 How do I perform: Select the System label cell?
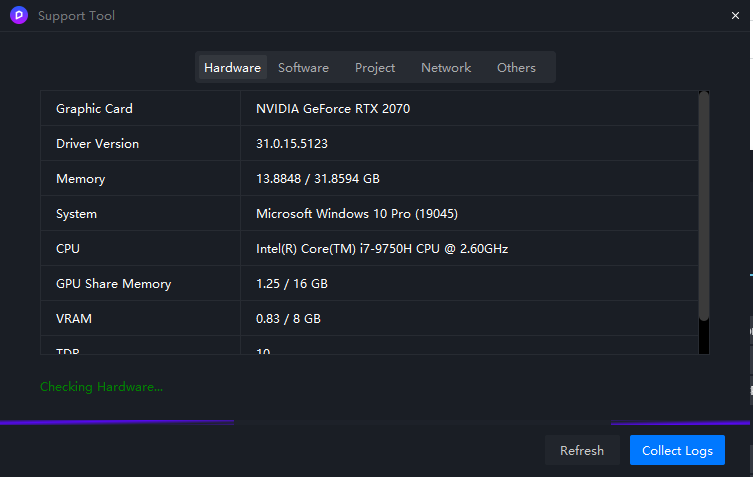[x=140, y=213]
